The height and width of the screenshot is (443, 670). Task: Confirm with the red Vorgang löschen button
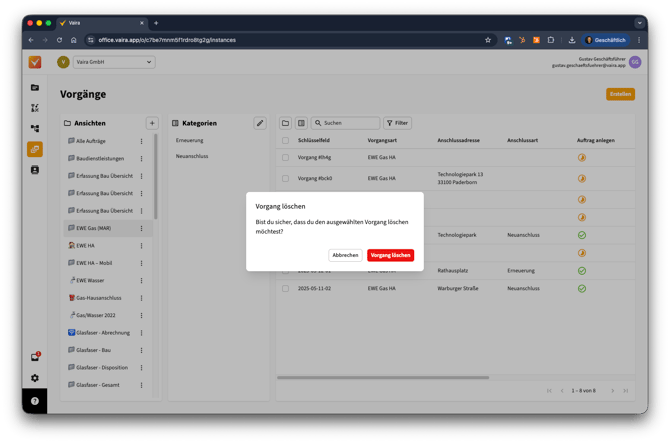point(390,255)
